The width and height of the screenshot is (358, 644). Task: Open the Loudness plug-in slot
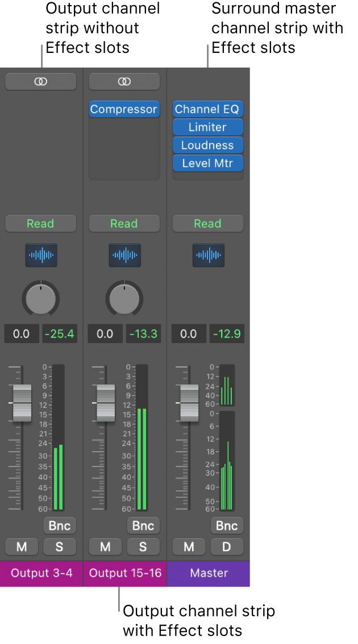click(x=208, y=146)
